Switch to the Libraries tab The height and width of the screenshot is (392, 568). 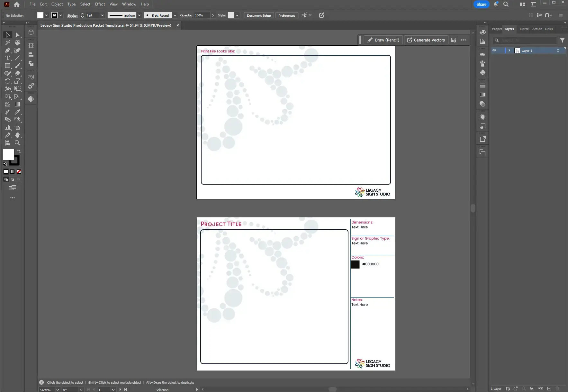point(525,29)
